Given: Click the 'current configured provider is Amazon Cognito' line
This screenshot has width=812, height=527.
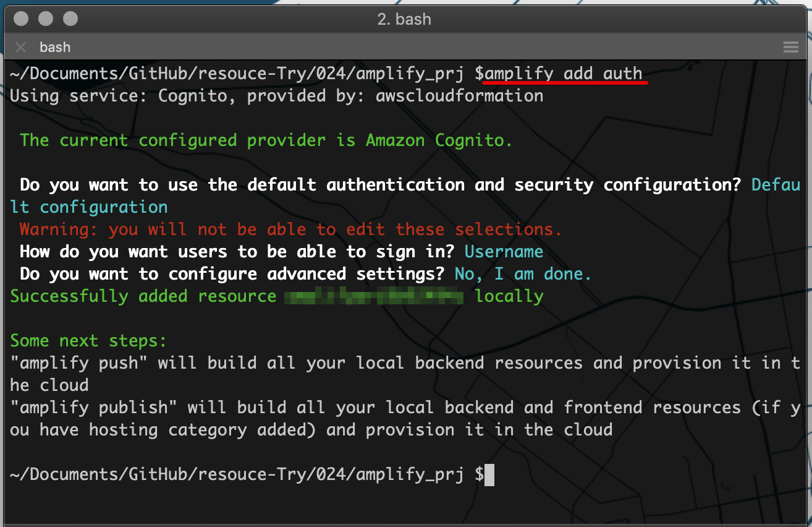Looking at the screenshot, I should click(266, 140).
